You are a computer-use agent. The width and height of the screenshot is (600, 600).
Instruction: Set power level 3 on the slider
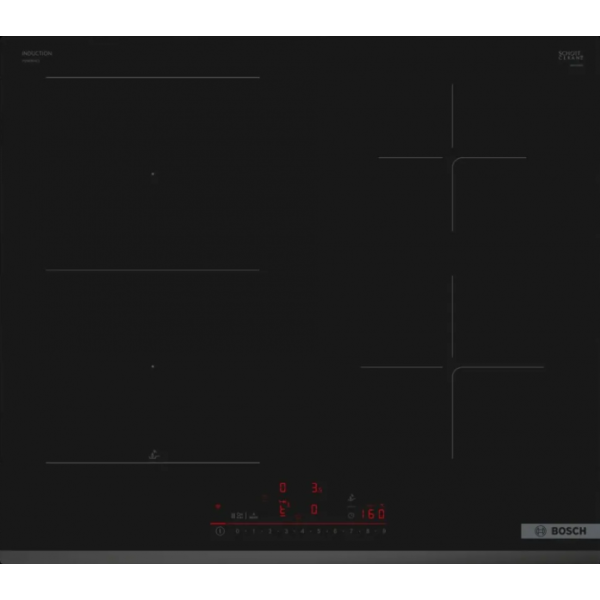click(286, 531)
